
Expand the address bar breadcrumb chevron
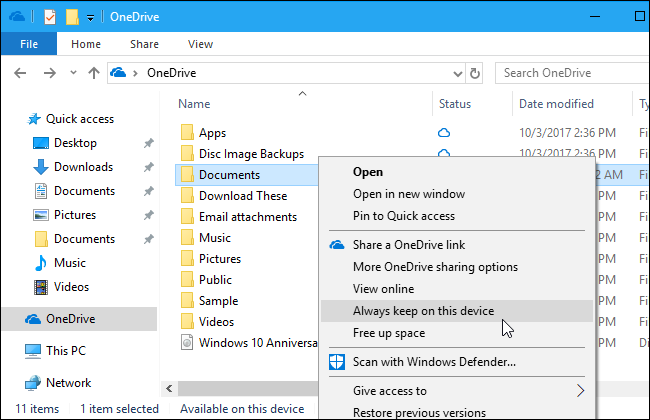click(135, 73)
